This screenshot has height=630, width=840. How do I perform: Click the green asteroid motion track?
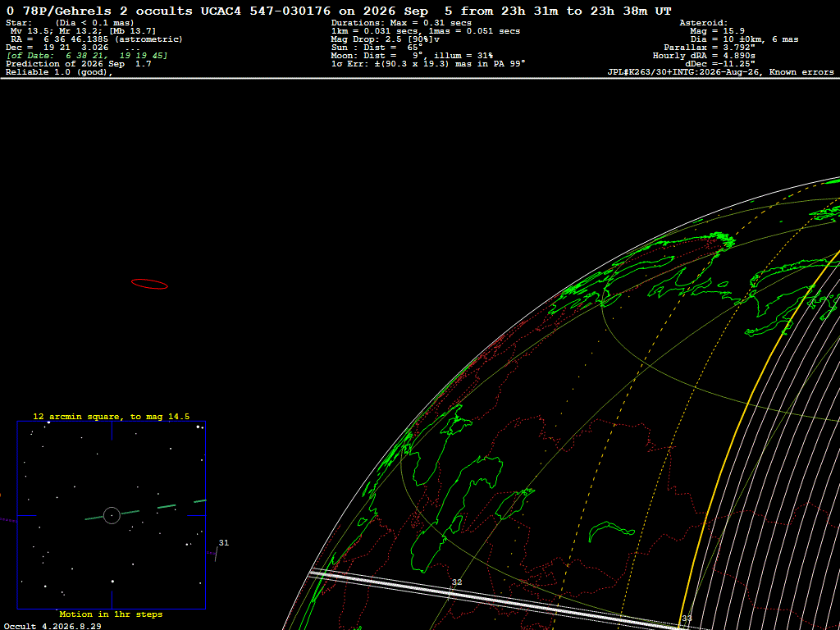(146, 509)
